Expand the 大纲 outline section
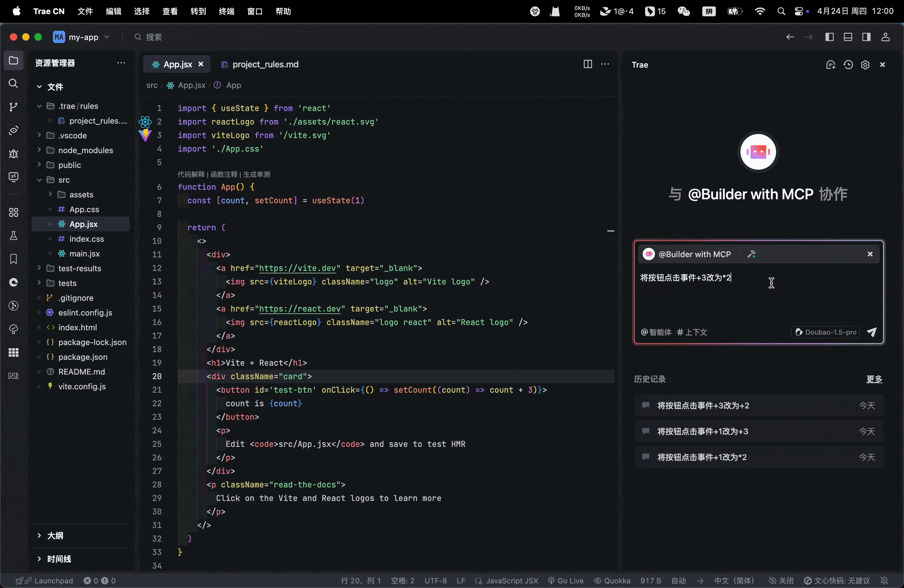The height and width of the screenshot is (588, 904). click(55, 536)
